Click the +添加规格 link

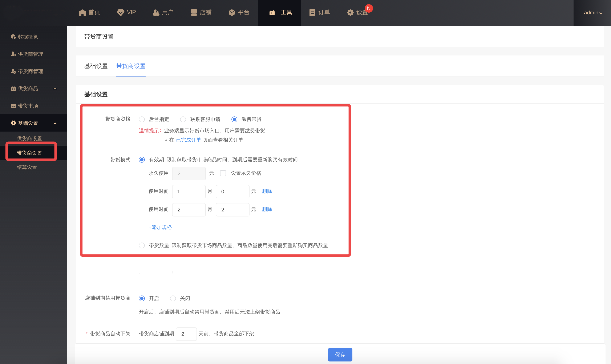click(x=160, y=227)
